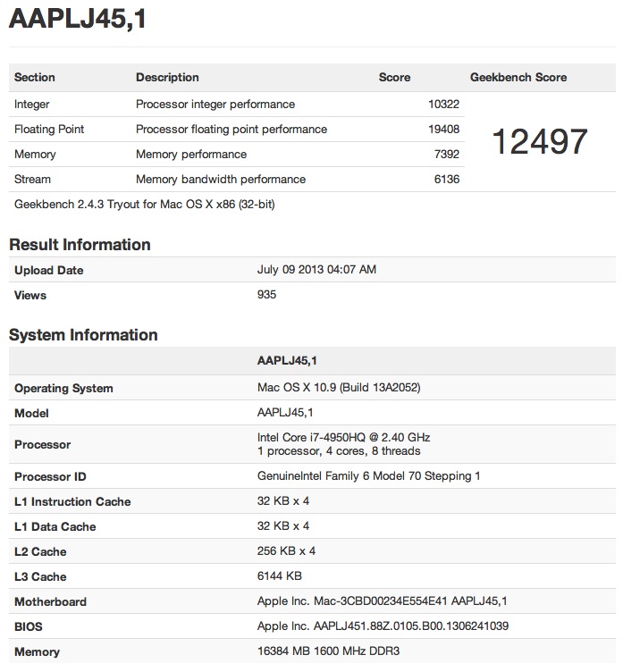Click the System Information heading
Viewport: 623px width, 672px height.
tap(83, 335)
